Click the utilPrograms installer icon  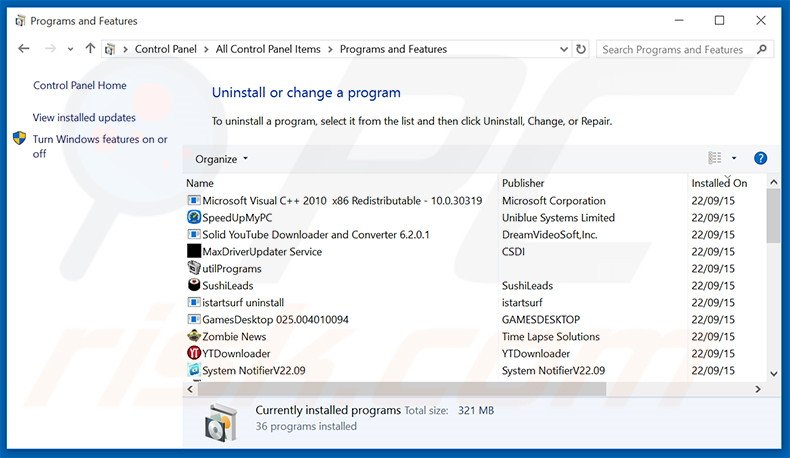(x=194, y=268)
